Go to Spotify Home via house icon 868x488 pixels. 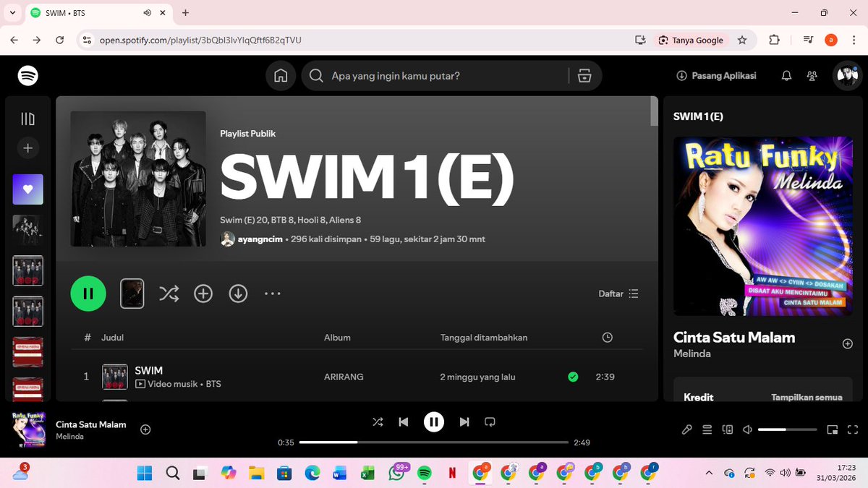[281, 75]
